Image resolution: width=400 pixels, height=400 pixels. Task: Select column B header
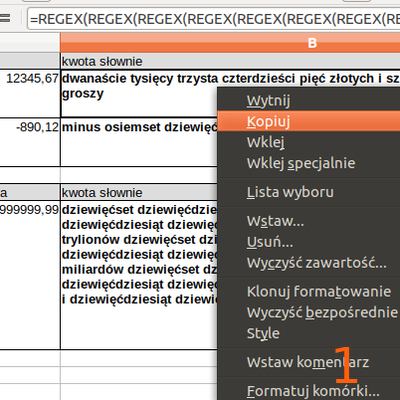(230, 43)
